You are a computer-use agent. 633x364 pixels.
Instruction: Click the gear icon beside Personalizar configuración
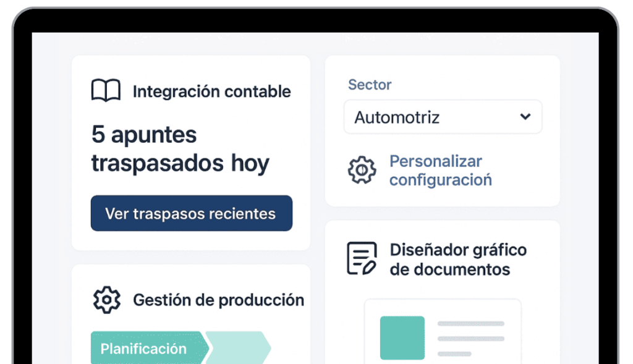point(362,170)
